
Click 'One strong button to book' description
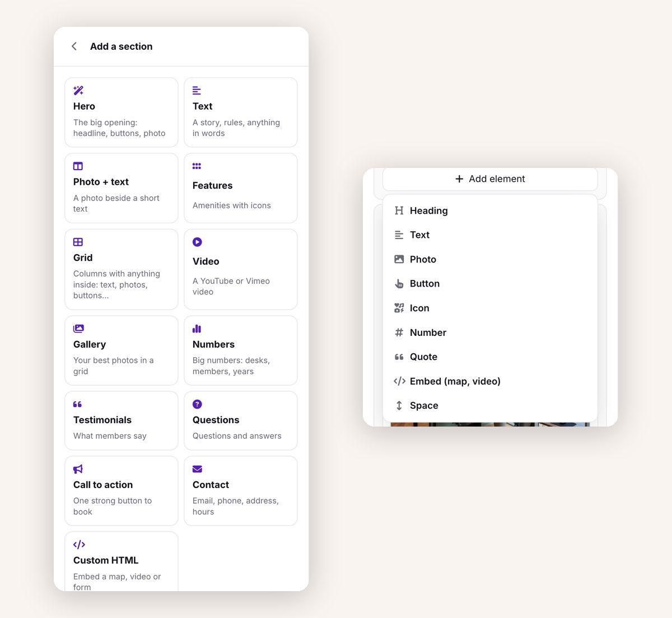(x=113, y=506)
